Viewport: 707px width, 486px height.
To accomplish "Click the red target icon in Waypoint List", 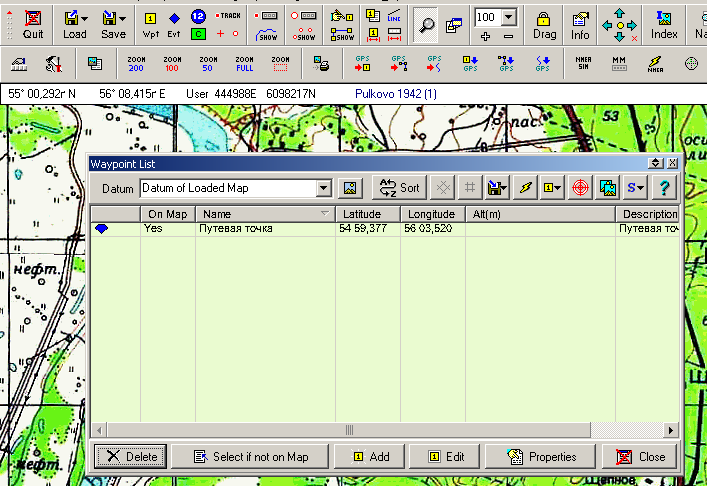I will 580,187.
